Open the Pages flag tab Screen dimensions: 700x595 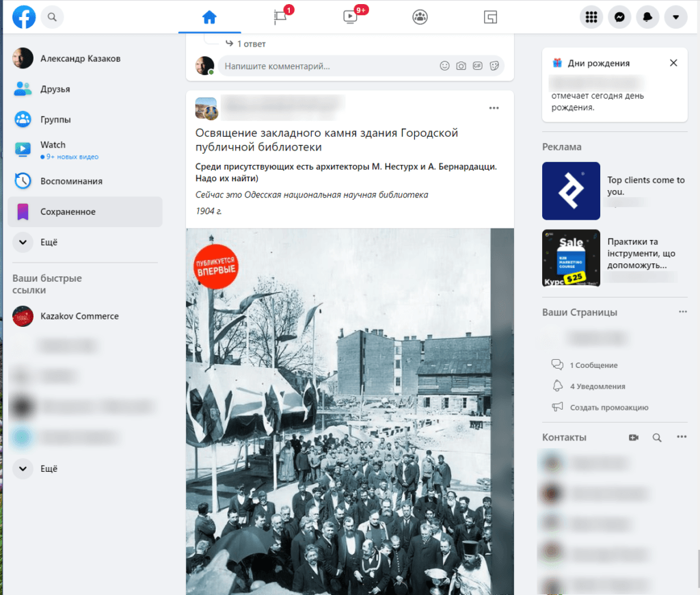280,17
